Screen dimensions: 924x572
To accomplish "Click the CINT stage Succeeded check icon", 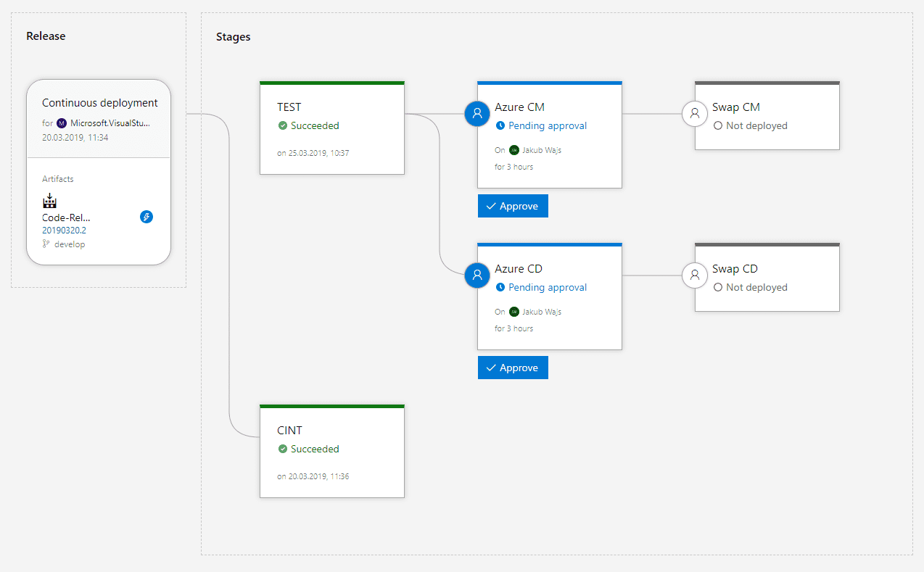I will click(x=283, y=449).
